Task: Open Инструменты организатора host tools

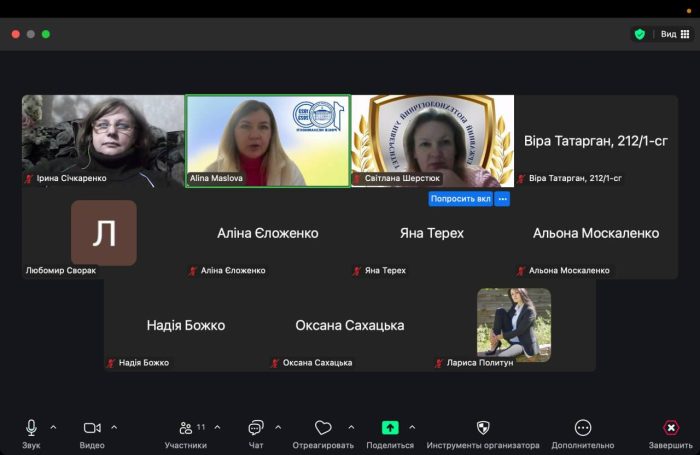Action: click(x=483, y=428)
